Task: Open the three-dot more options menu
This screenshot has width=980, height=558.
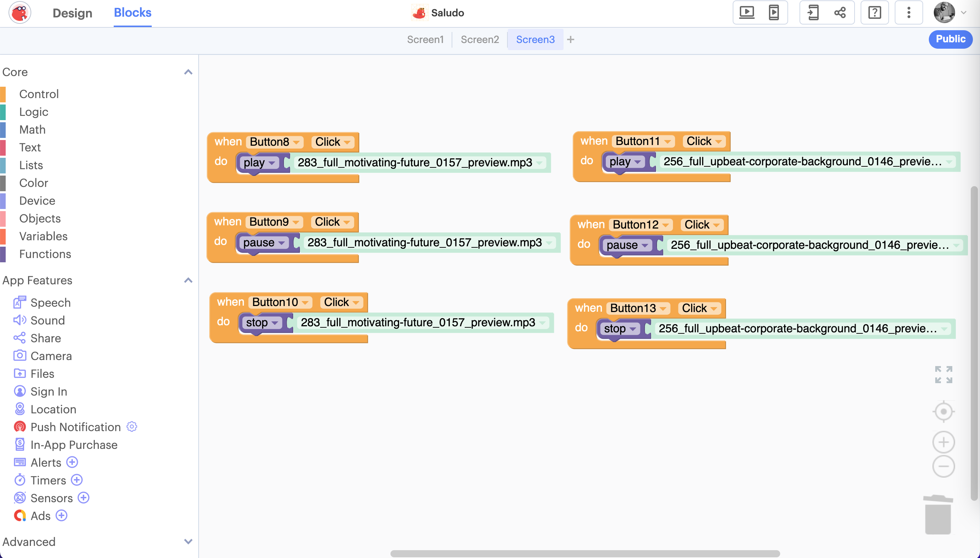Action: (908, 13)
